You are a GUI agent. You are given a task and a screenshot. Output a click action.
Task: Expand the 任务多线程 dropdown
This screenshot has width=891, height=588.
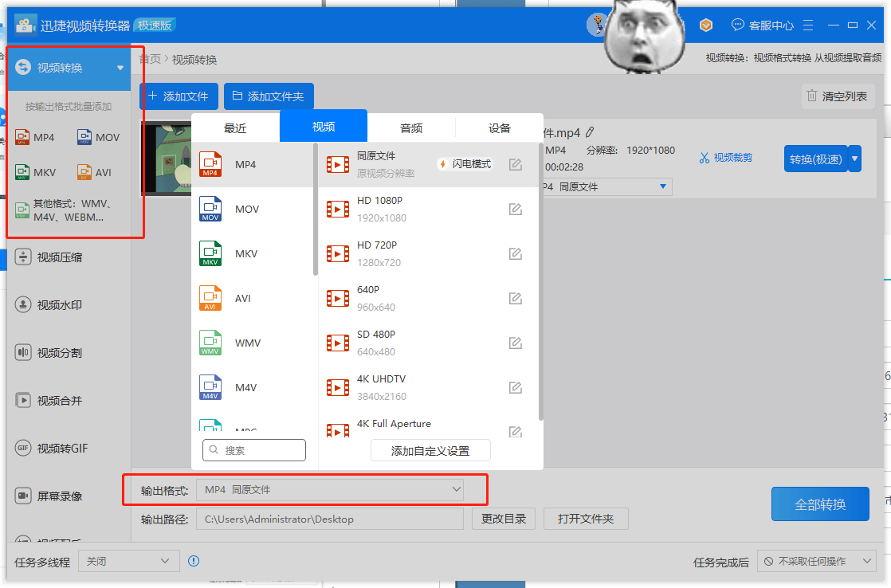128,562
